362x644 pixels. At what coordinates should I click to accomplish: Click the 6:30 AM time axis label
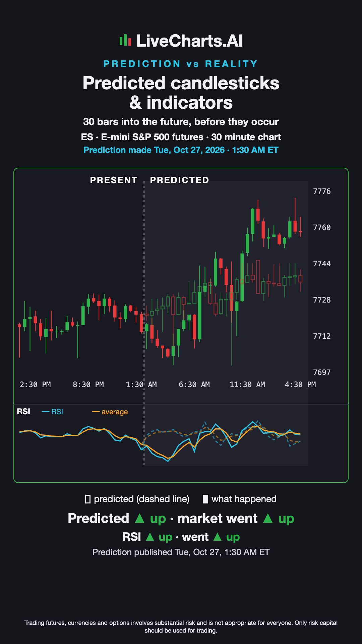pos(194,384)
